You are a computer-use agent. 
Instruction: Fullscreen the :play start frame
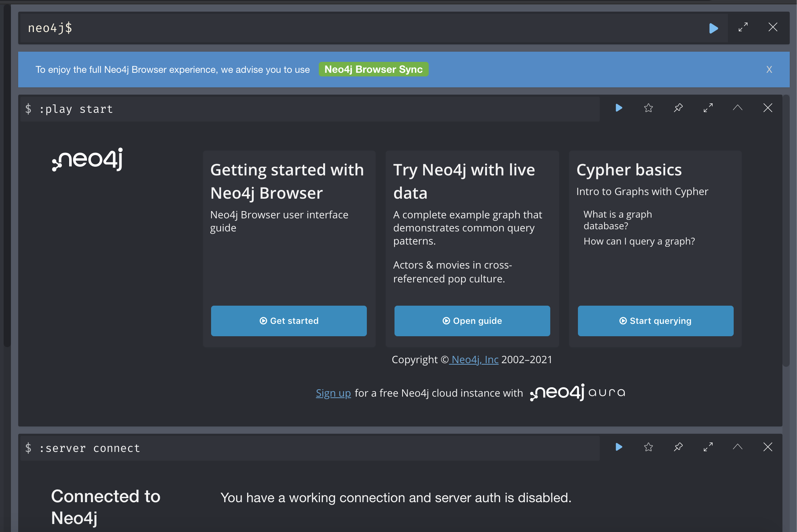click(708, 108)
